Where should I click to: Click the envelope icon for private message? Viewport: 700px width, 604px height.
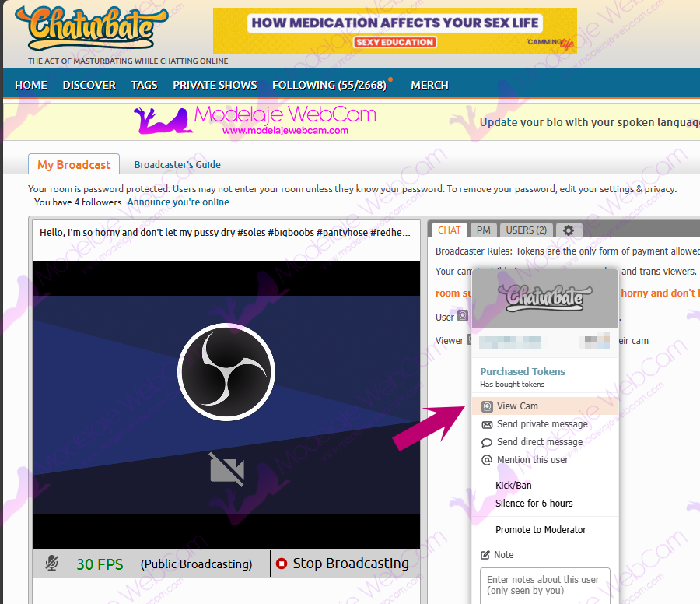[487, 425]
